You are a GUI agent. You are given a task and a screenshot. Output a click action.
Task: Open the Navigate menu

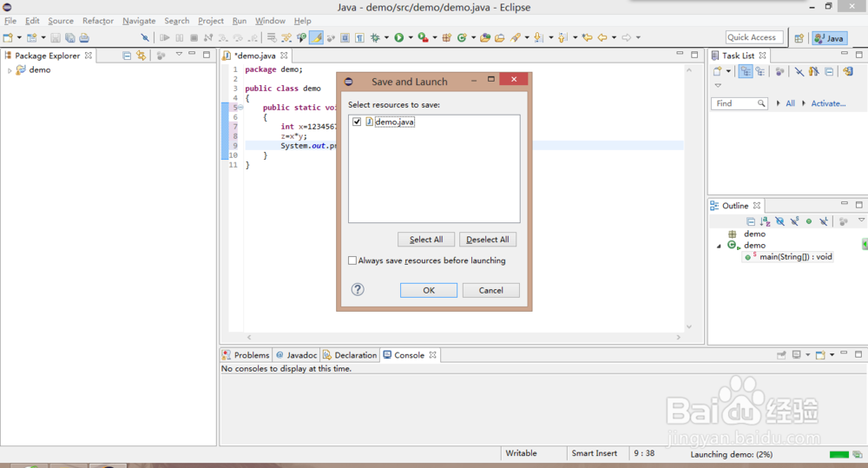click(139, 21)
